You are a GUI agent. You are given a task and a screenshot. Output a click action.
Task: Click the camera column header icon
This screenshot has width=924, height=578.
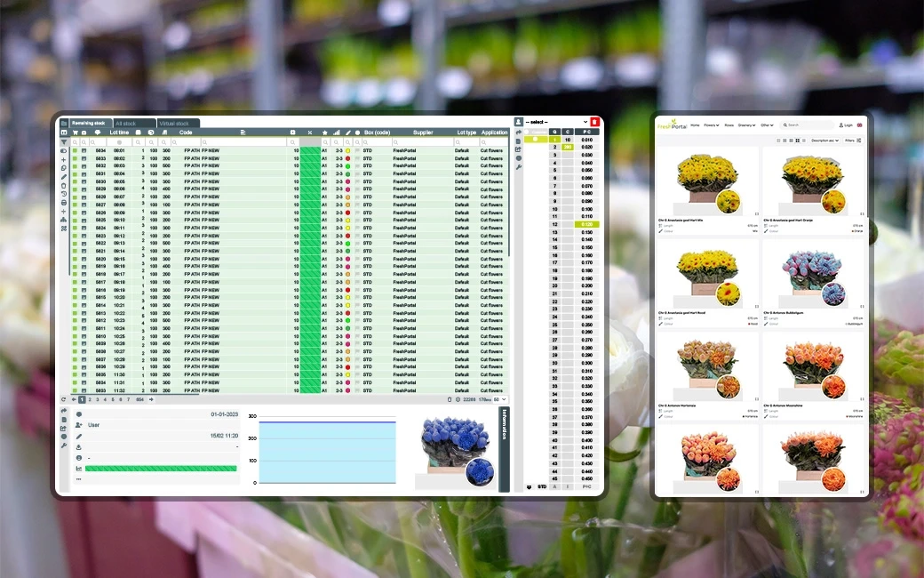tap(84, 132)
